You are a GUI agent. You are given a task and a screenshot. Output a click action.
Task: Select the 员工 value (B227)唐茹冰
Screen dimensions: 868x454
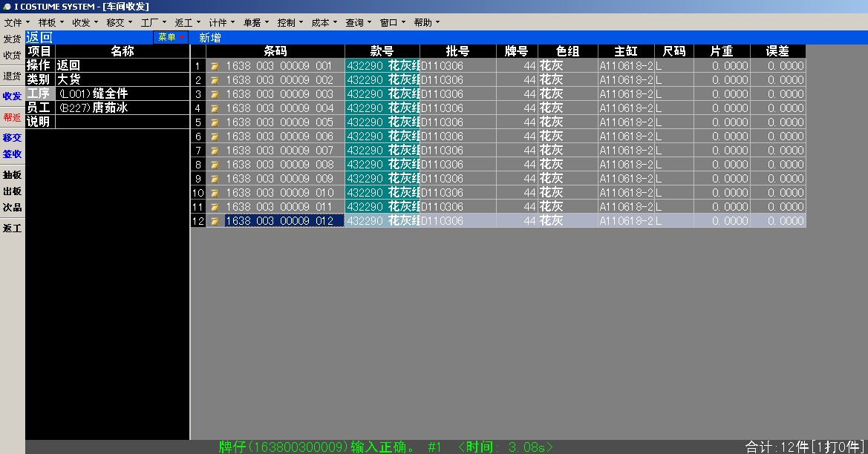pos(123,108)
